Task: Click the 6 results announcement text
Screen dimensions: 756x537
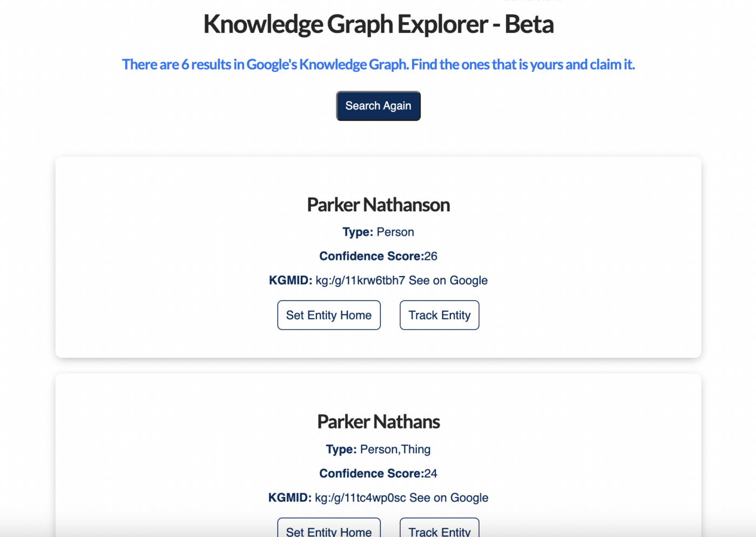Action: (x=378, y=64)
